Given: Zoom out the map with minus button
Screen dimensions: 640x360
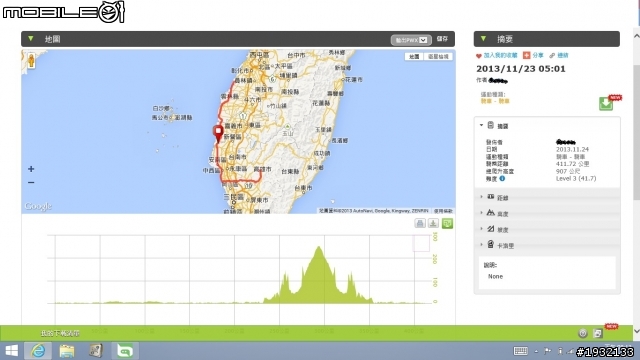Looking at the screenshot, I should (x=31, y=182).
